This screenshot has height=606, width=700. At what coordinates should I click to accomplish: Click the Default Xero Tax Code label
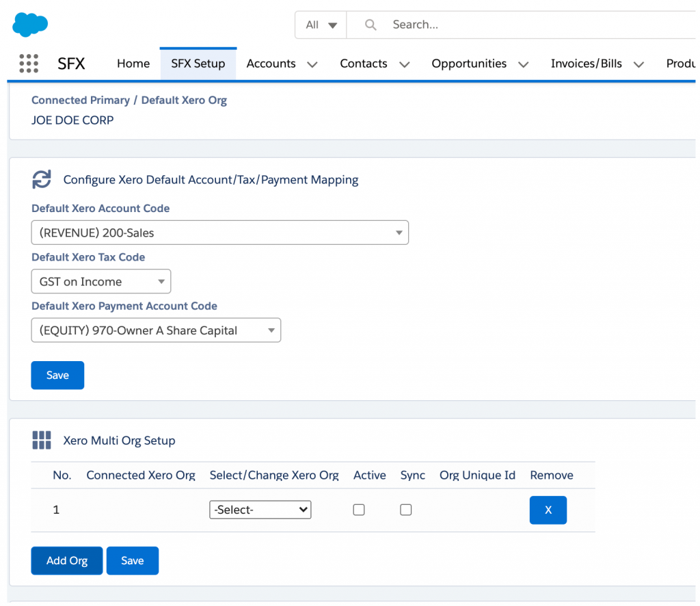[x=88, y=257]
